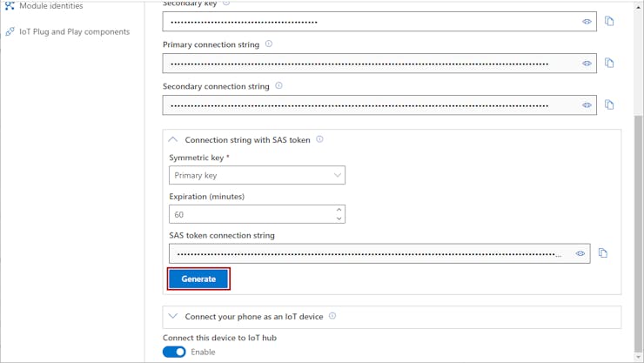The width and height of the screenshot is (644, 363).
Task: Reveal the secondary key value
Action: pos(587,22)
